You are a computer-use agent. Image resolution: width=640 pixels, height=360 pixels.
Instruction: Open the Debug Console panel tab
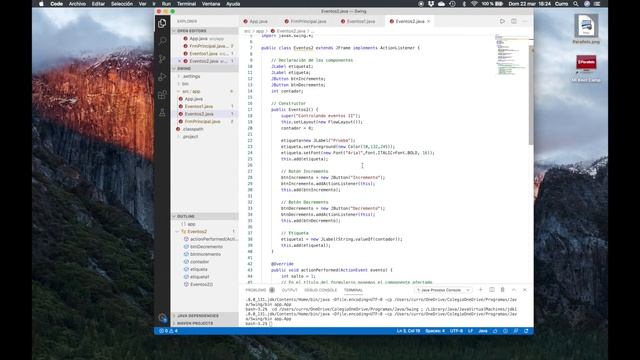click(320, 290)
